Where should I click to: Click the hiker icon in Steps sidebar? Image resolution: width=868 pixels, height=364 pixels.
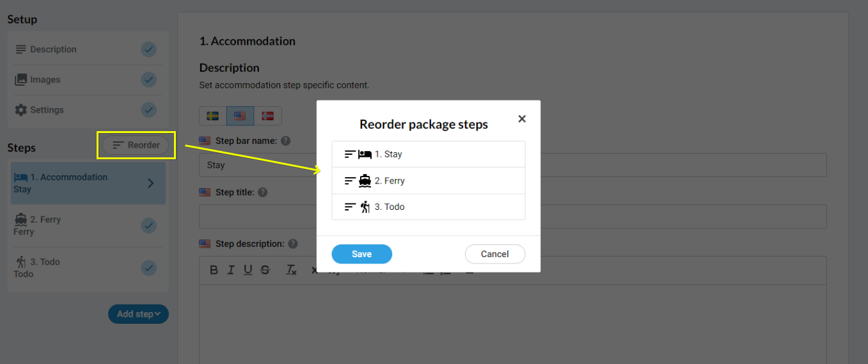21,262
